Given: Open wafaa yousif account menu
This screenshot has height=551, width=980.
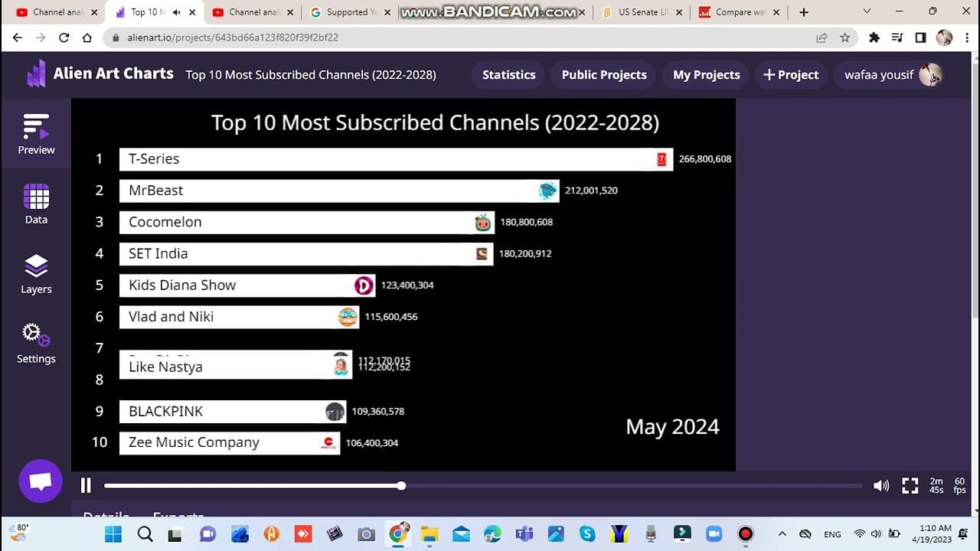Looking at the screenshot, I should pyautogui.click(x=890, y=75).
